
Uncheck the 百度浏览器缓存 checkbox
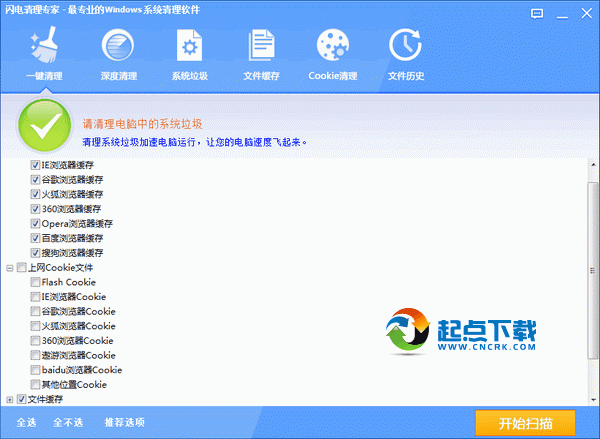(x=35, y=238)
